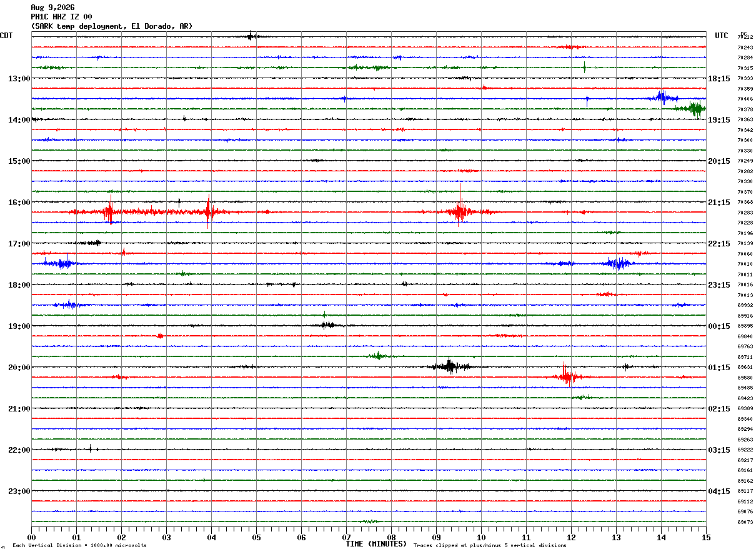Click the 70212 DC offset value
The width and height of the screenshot is (756, 554).
(745, 38)
